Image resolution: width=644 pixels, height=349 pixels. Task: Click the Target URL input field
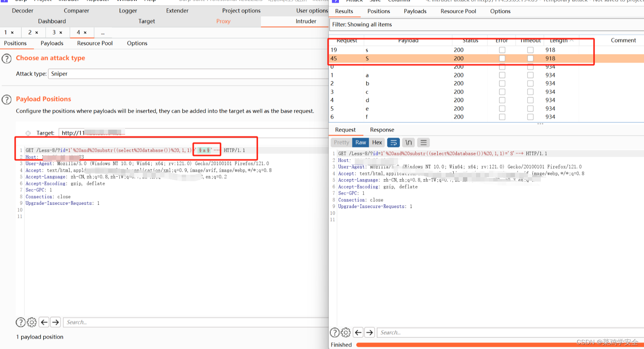tap(193, 133)
